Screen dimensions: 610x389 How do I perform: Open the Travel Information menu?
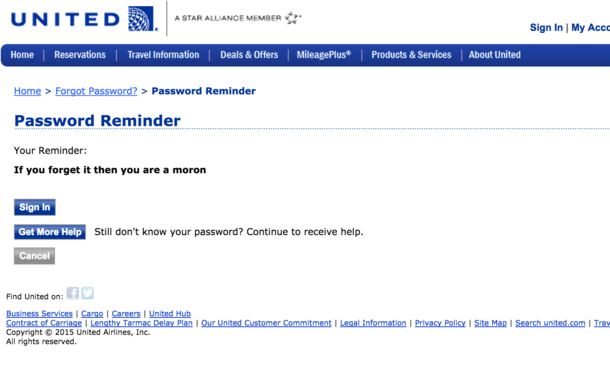point(163,55)
